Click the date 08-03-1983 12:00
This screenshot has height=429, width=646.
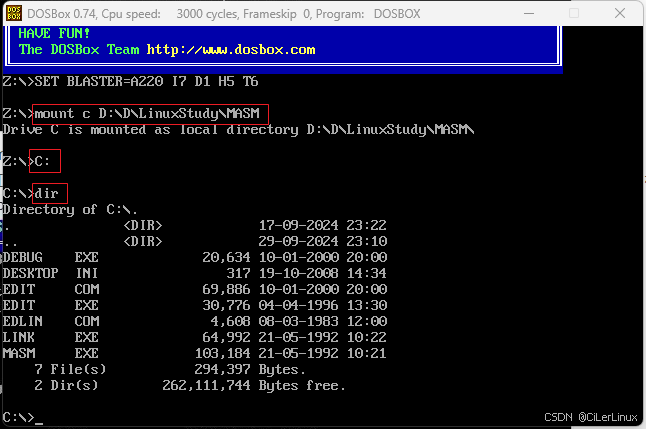323,321
